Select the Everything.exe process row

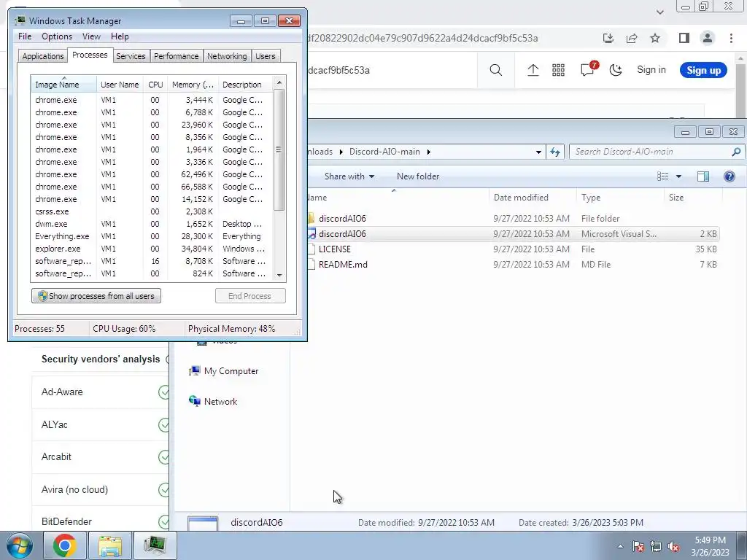[152, 237]
